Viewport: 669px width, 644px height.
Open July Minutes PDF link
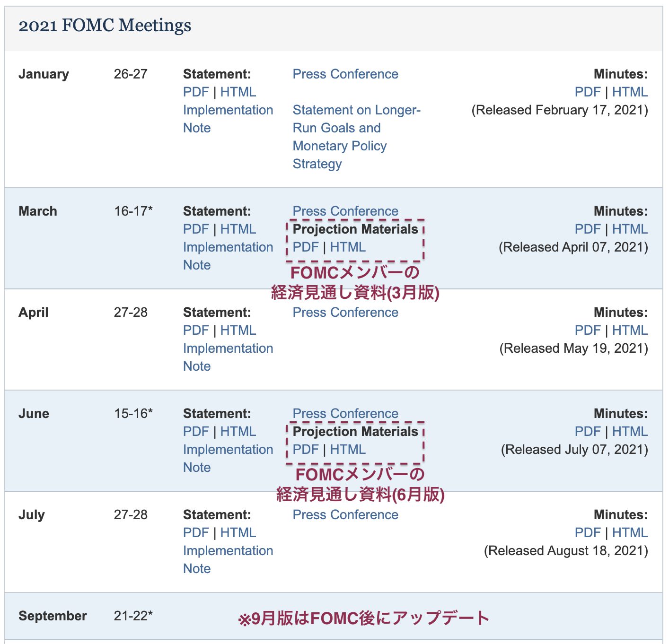coord(588,533)
